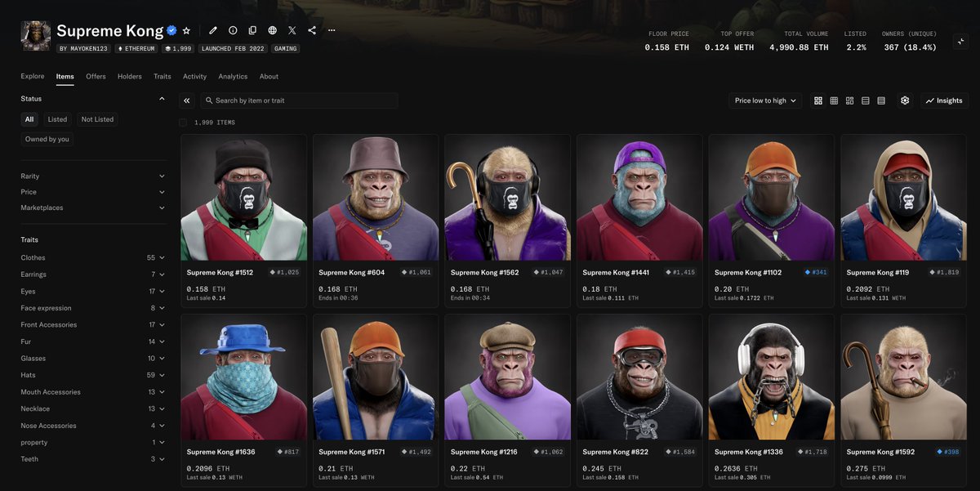This screenshot has height=491, width=980.
Task: Expand the Rarity filter
Action: (93, 176)
